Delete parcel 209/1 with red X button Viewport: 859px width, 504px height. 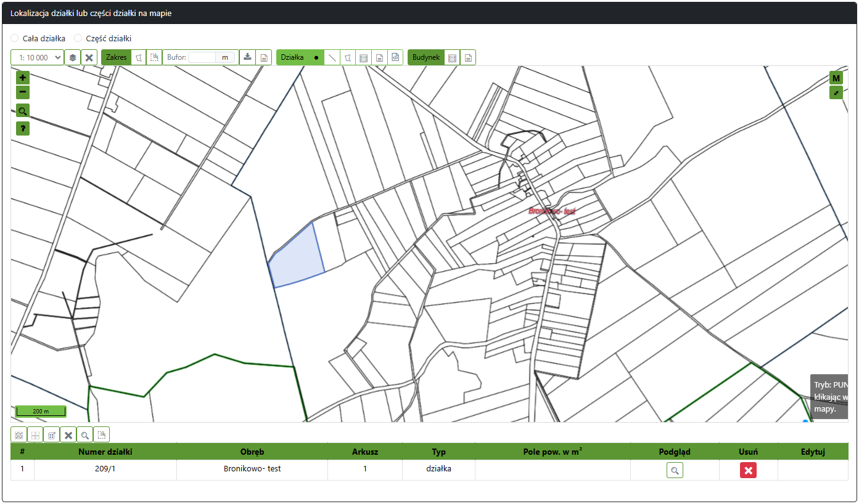coord(748,471)
